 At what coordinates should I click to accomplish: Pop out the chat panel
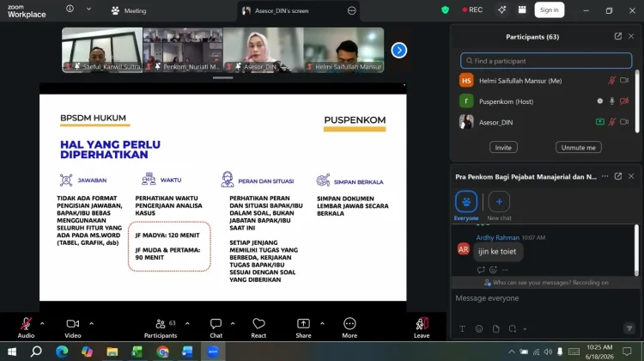point(617,176)
